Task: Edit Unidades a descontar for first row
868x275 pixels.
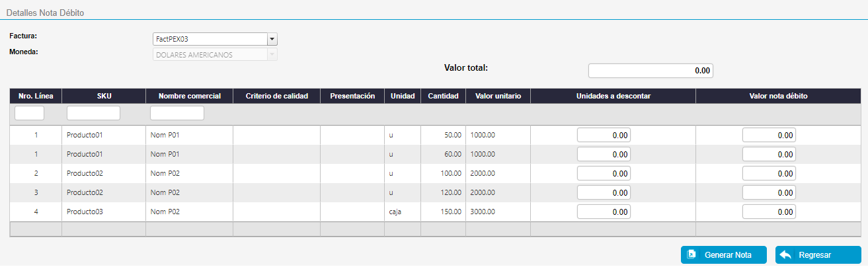Action: click(x=604, y=135)
